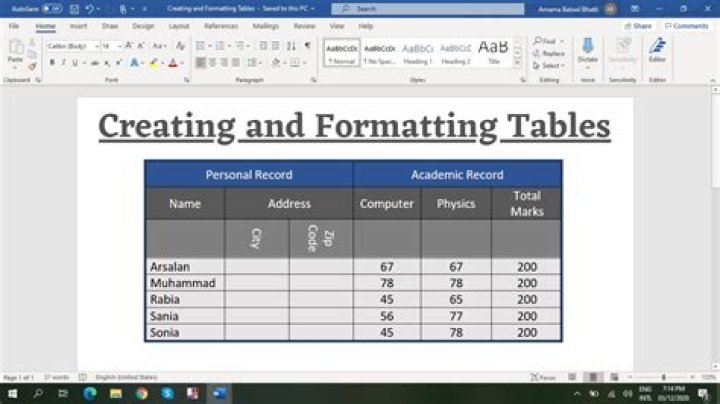Open the font size dropdown
Image resolution: width=720 pixels, height=404 pixels.
click(x=119, y=46)
